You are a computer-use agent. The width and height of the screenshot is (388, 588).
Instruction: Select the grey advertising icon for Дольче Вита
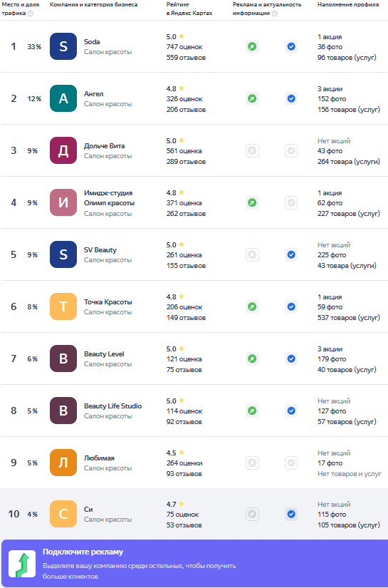pyautogui.click(x=253, y=151)
